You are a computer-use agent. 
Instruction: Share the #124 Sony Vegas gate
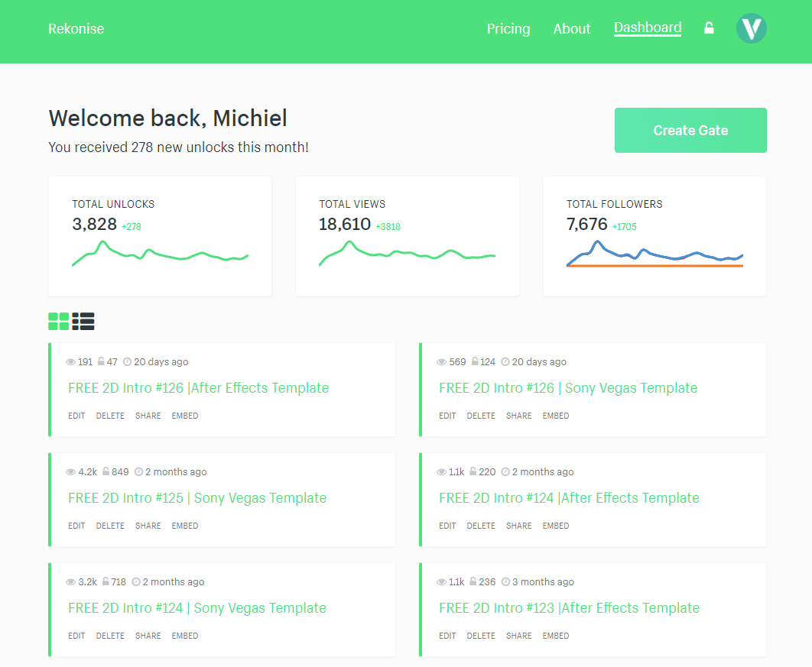148,636
